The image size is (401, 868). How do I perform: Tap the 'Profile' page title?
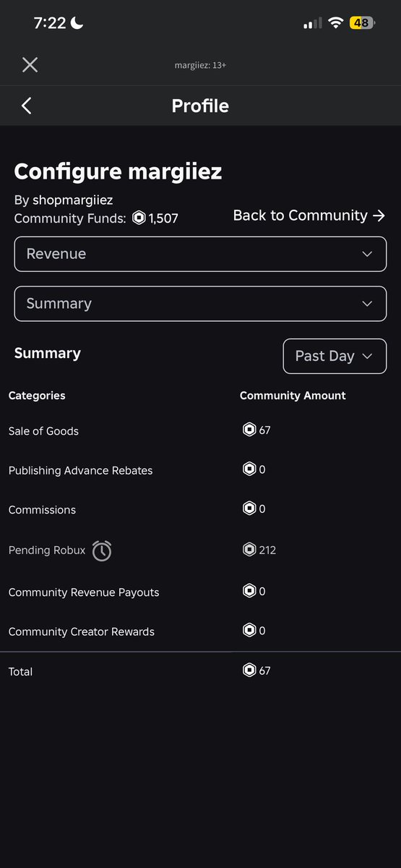coord(200,106)
